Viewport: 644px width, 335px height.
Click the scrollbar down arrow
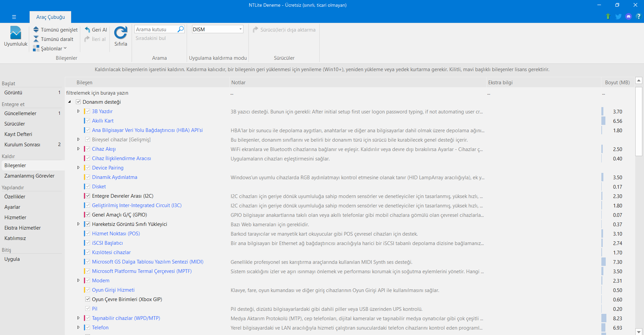(639, 331)
